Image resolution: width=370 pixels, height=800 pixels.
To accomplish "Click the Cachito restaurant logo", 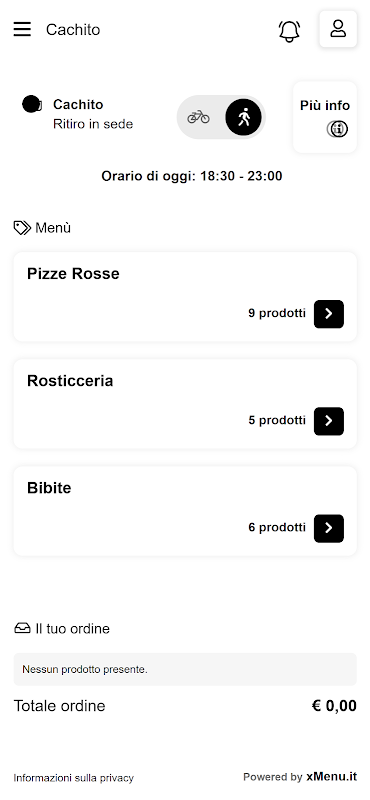I will pyautogui.click(x=32, y=104).
